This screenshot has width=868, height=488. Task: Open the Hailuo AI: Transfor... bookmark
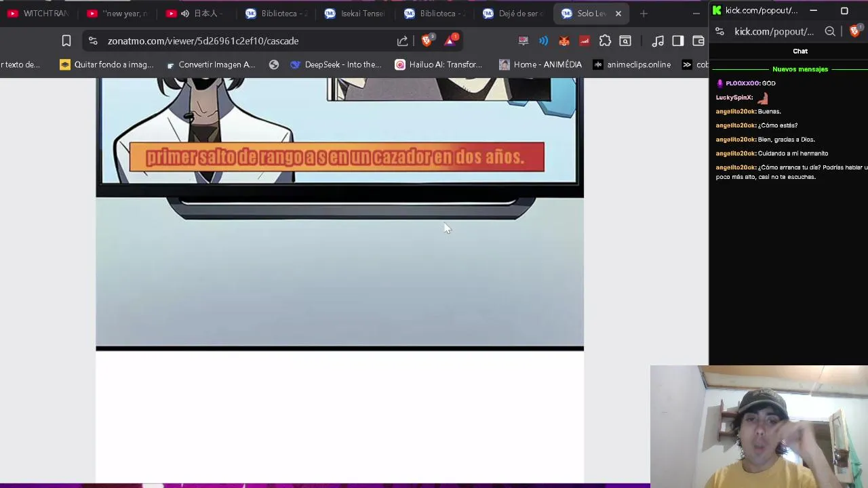(439, 64)
